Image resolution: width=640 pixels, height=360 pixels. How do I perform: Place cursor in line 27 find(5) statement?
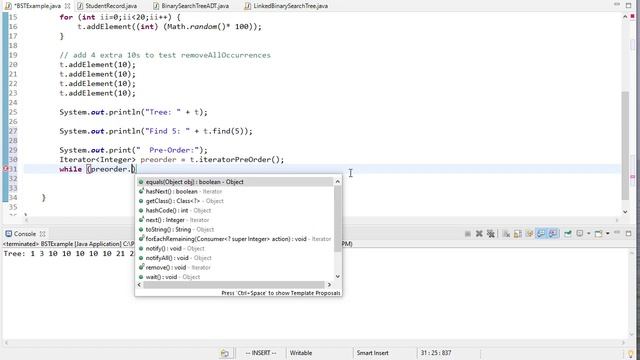pyautogui.click(x=156, y=131)
